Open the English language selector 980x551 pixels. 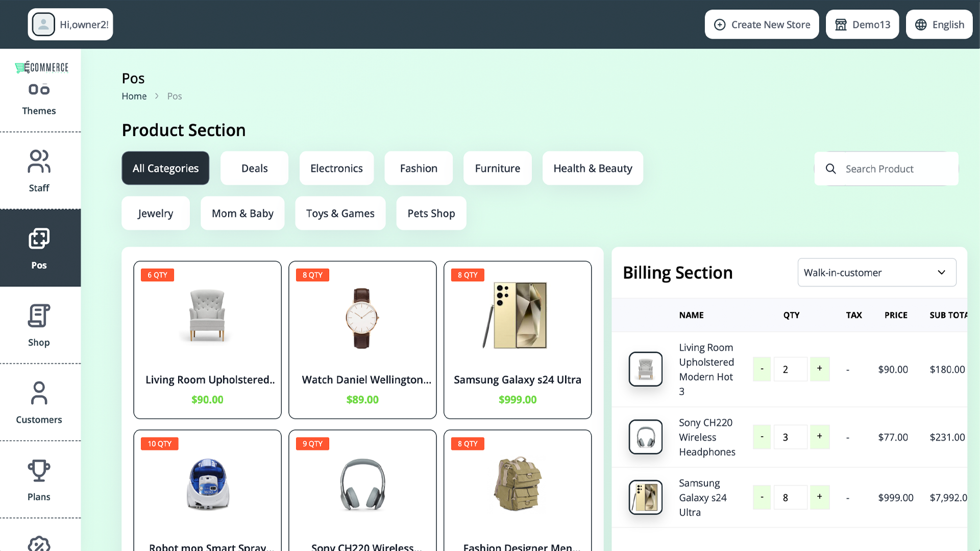[x=939, y=24]
